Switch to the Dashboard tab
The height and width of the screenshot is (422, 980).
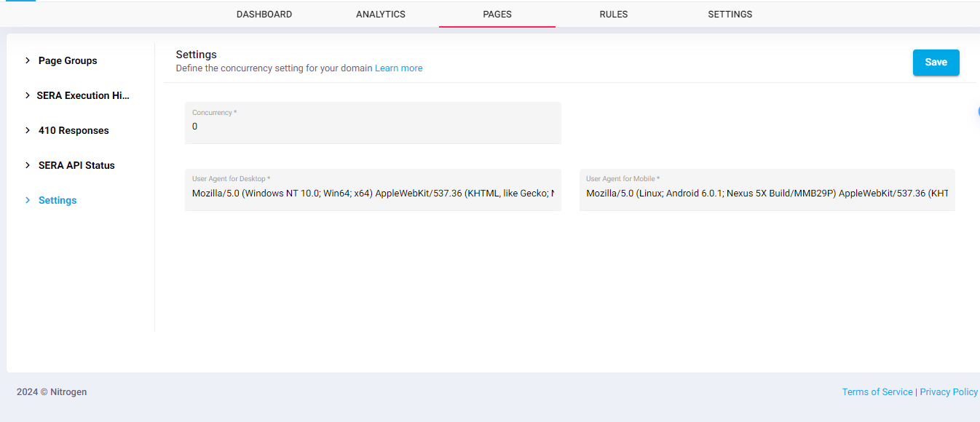coord(264,15)
